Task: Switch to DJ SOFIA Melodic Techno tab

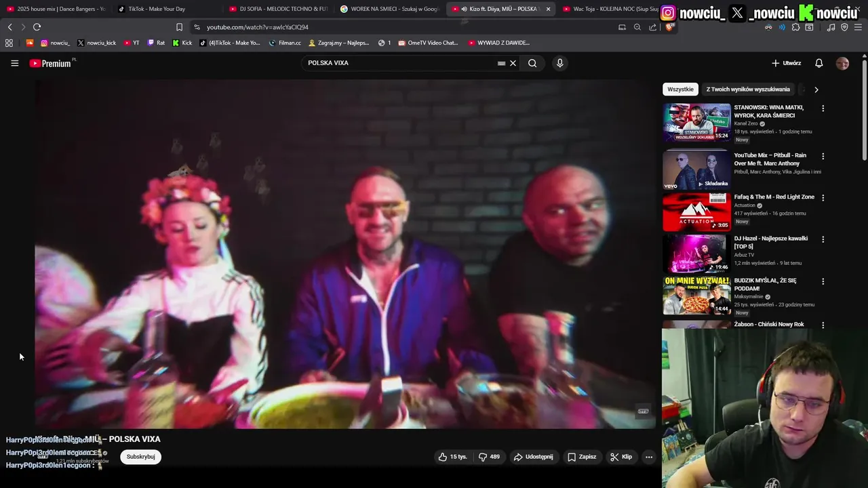Action: [278, 9]
